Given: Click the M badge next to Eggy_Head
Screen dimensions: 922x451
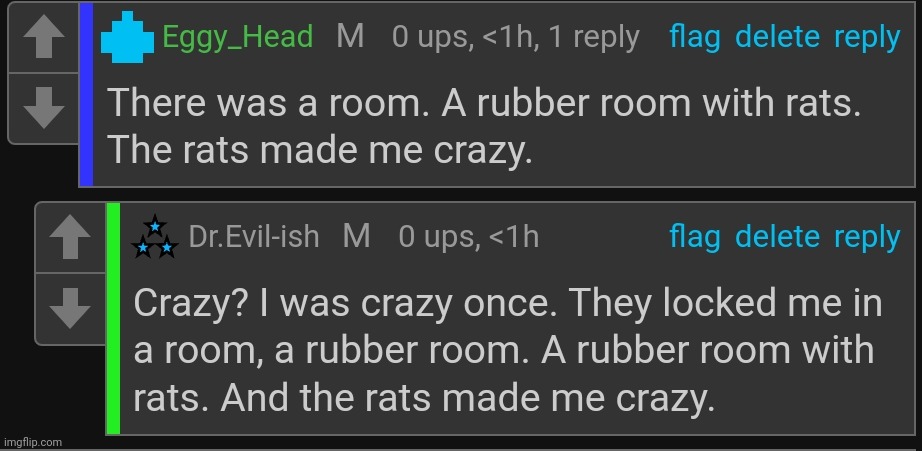Looking at the screenshot, I should (350, 37).
